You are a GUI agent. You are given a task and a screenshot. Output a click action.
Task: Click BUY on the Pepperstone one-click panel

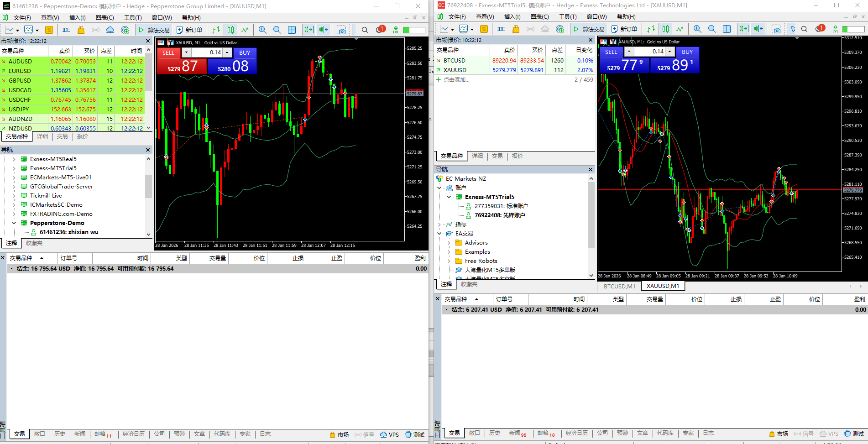tap(245, 53)
